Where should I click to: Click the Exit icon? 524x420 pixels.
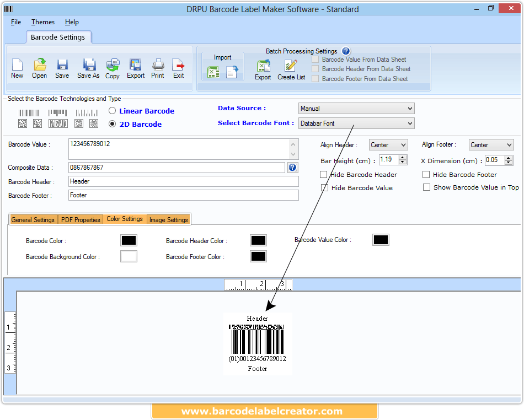[x=179, y=65]
